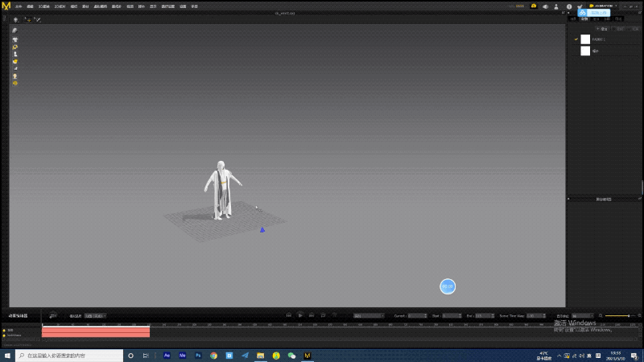Toggle the second timeline track dot
The height and width of the screenshot is (362, 644).
(x=4, y=335)
